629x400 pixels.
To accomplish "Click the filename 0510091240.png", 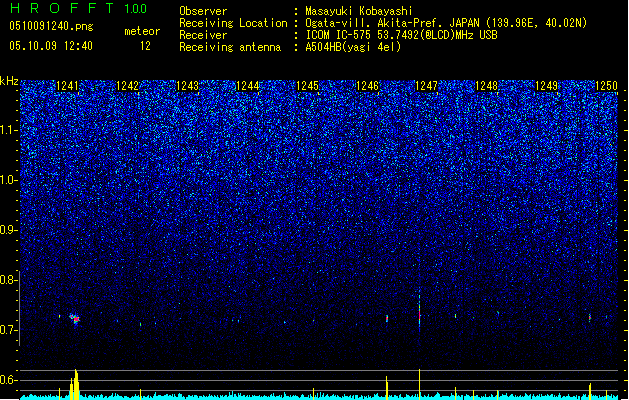I will coord(51,27).
